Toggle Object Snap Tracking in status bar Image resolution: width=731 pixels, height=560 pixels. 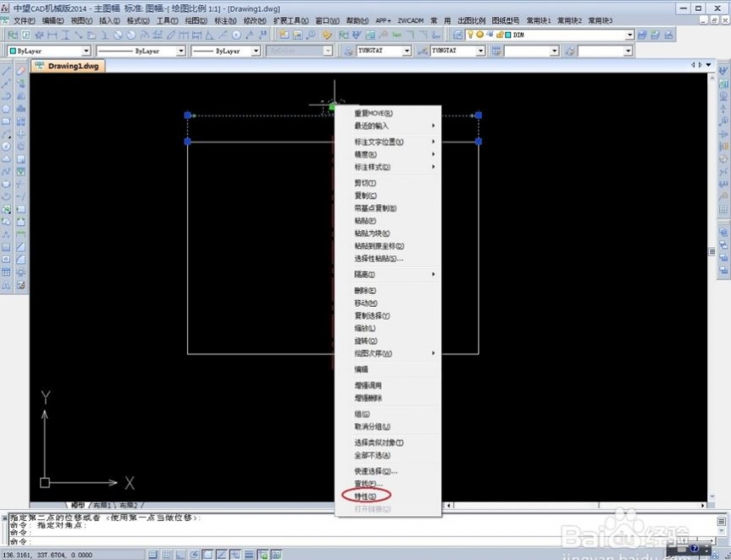click(222, 554)
